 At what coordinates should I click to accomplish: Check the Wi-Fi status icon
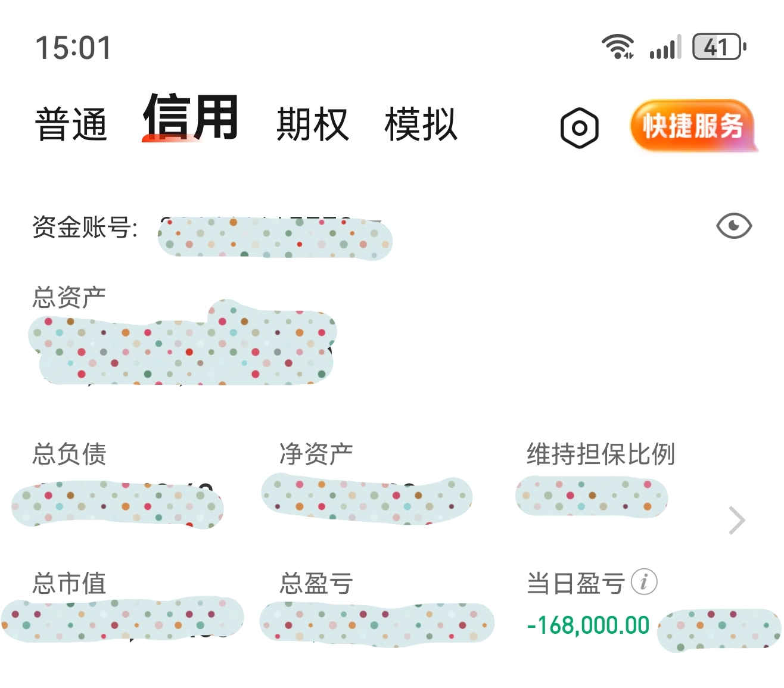[x=617, y=46]
